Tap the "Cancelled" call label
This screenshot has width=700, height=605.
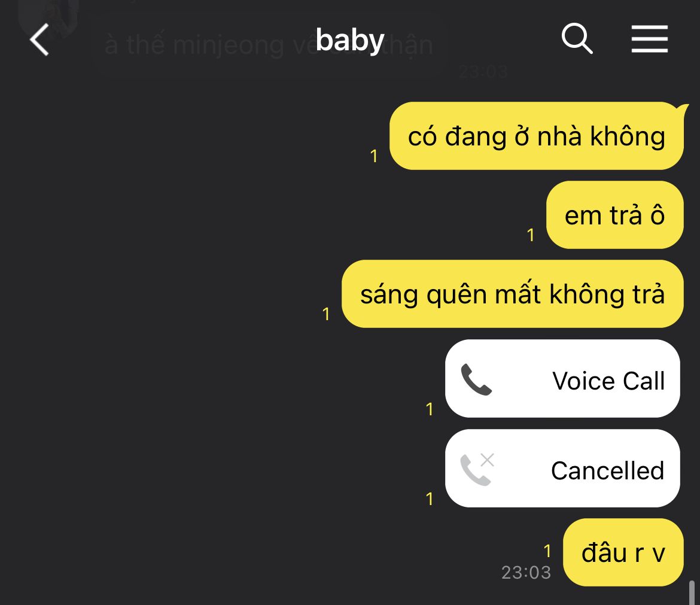coord(607,470)
